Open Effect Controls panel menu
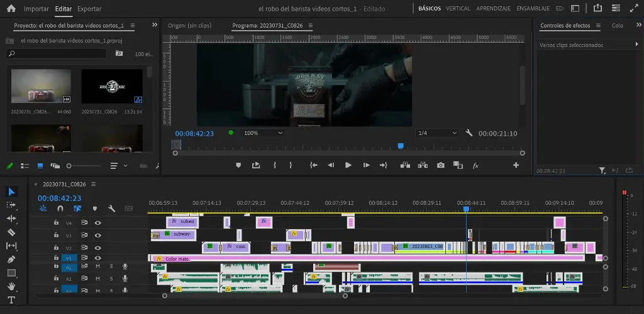 [598, 25]
